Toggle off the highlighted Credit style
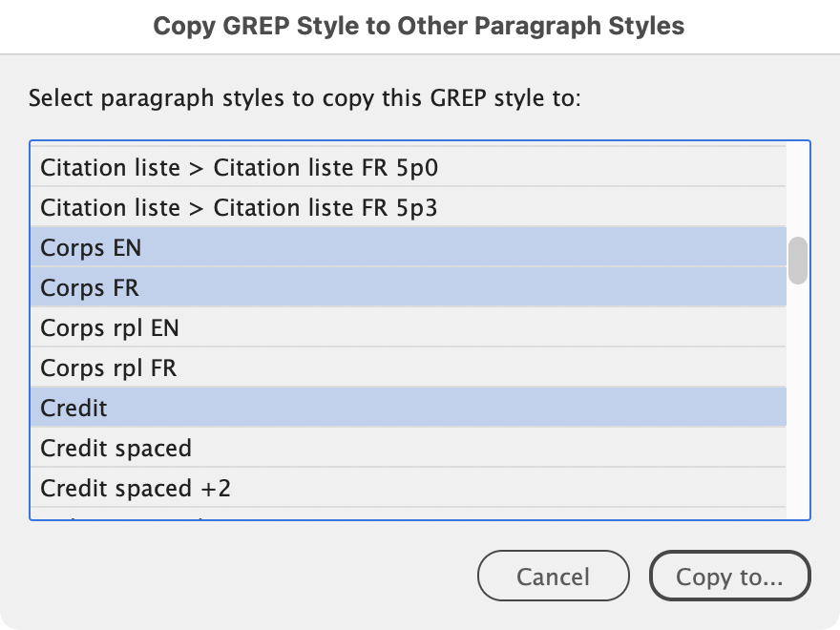The width and height of the screenshot is (840, 630). click(74, 408)
